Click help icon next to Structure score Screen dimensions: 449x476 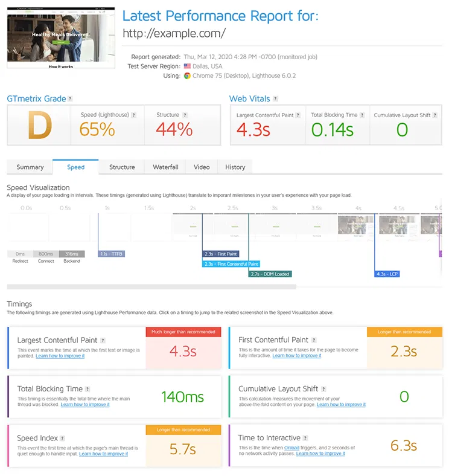(185, 115)
